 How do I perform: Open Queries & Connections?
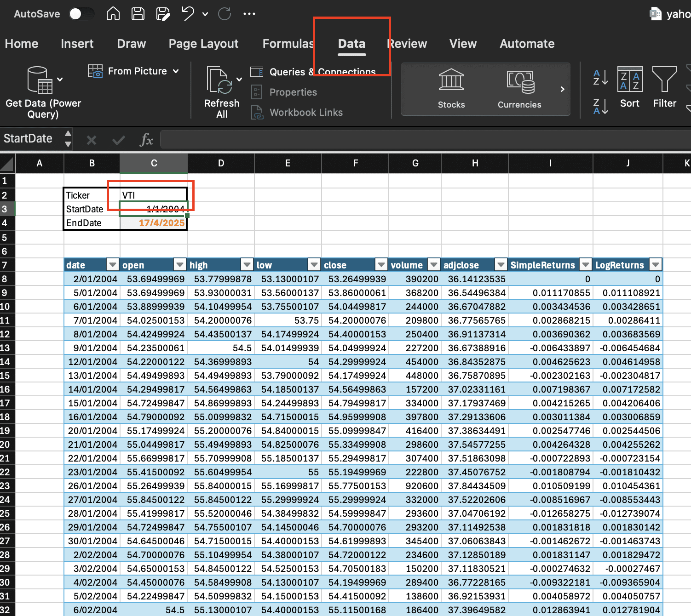pyautogui.click(x=313, y=72)
